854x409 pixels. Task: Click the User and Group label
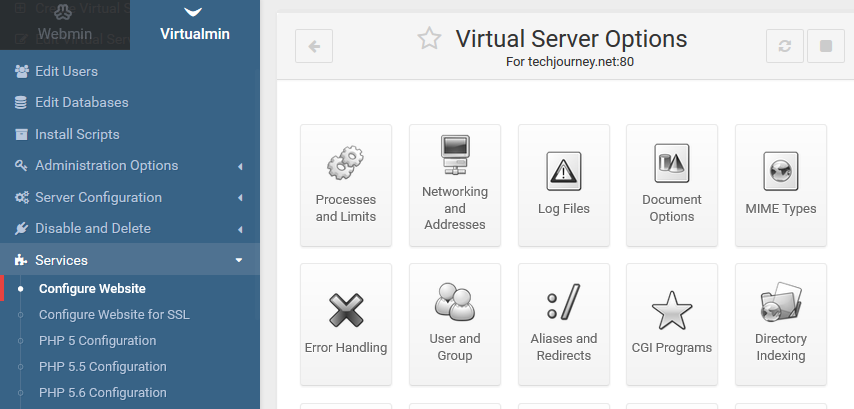pyautogui.click(x=455, y=347)
